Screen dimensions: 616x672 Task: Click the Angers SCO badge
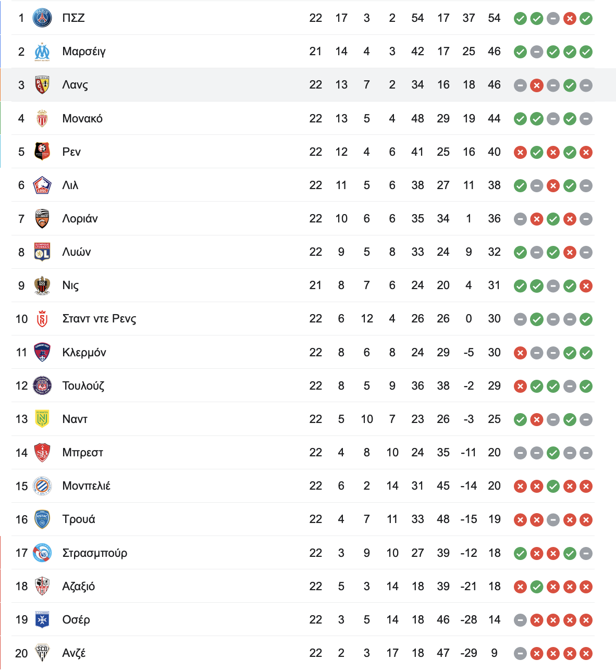click(42, 653)
